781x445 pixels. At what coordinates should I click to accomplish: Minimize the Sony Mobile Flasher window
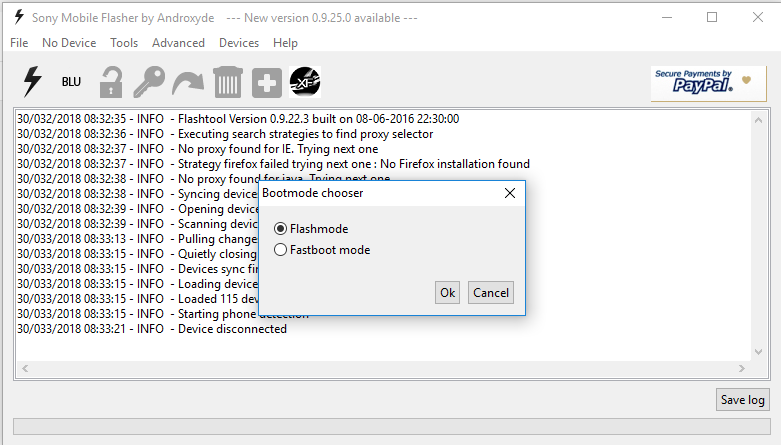click(667, 17)
